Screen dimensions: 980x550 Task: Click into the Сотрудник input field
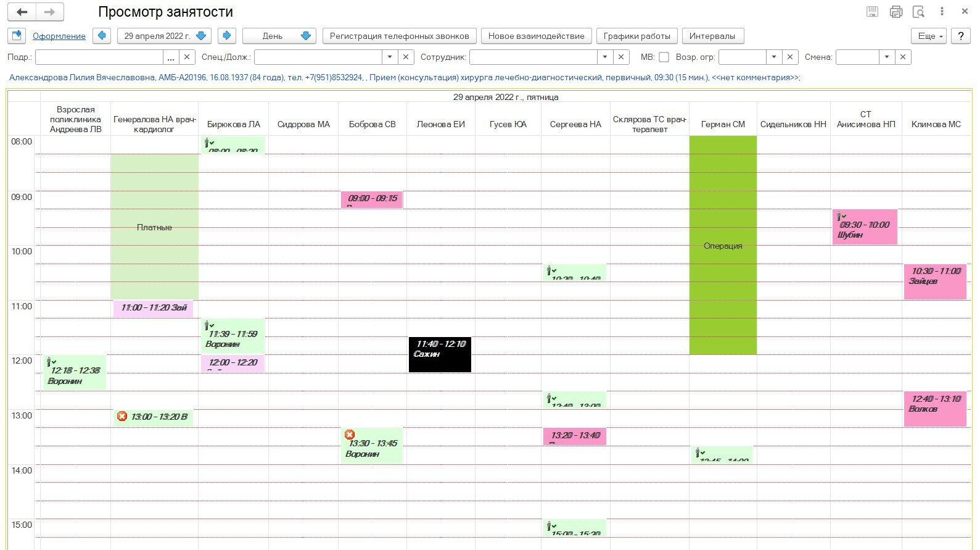(x=533, y=57)
